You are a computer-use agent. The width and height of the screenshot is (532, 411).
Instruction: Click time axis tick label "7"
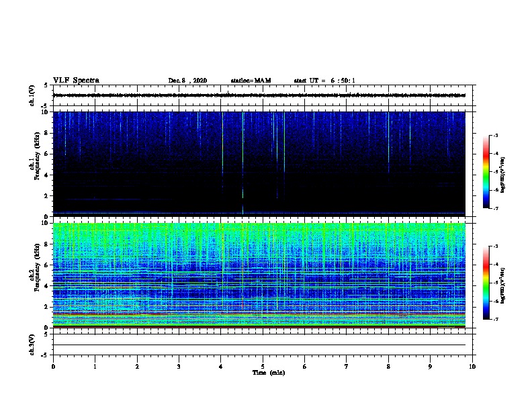[x=347, y=366]
